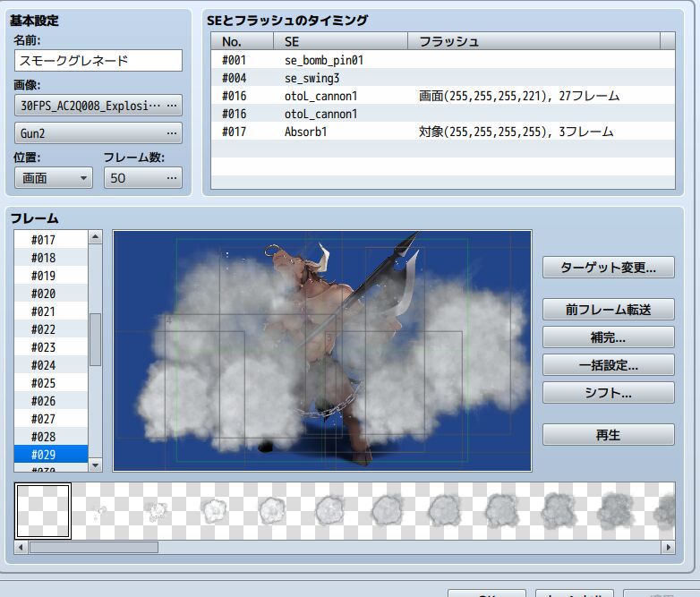Click the frame list vertical scrollbar thumb
The image size is (700, 597).
95,339
